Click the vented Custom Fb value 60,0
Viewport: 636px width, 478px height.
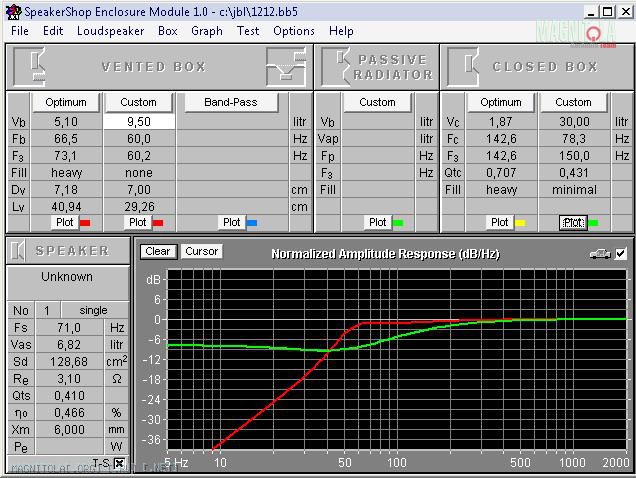pyautogui.click(x=139, y=139)
